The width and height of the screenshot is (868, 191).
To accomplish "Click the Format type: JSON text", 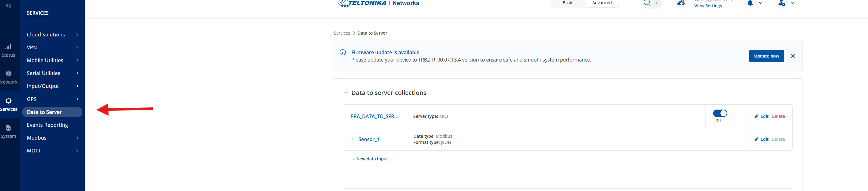I will tap(432, 142).
